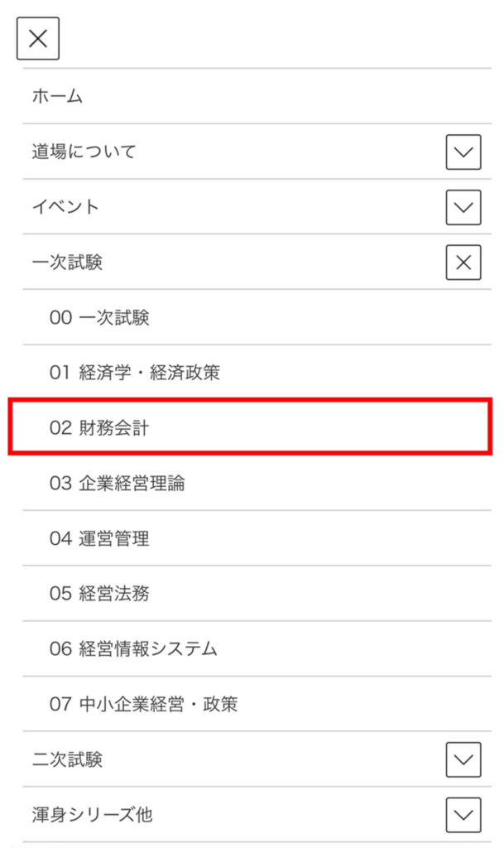Select 07 中小企業経営・政策 item
This screenshot has height=848, width=504.
[x=143, y=705]
